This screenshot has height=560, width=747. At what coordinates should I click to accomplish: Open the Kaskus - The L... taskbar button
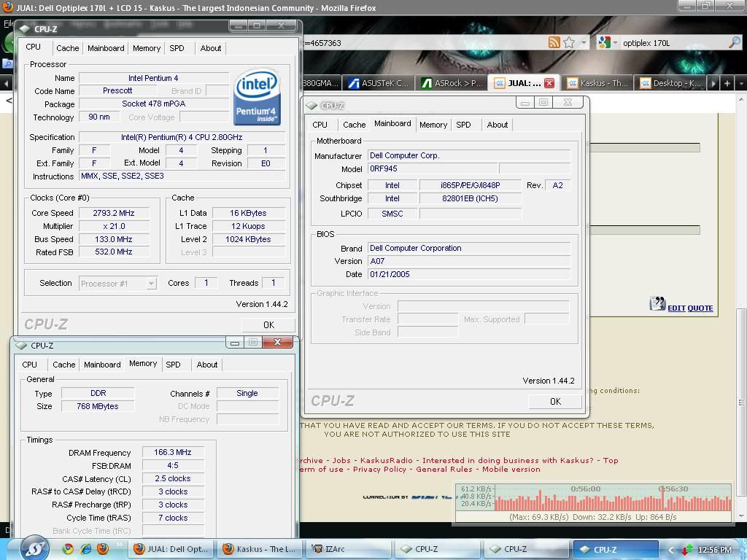260,549
